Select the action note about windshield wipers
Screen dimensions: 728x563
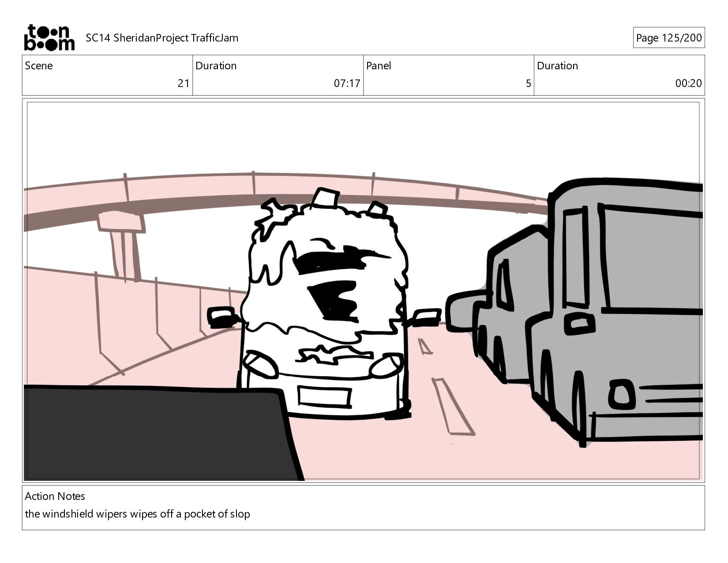click(138, 514)
